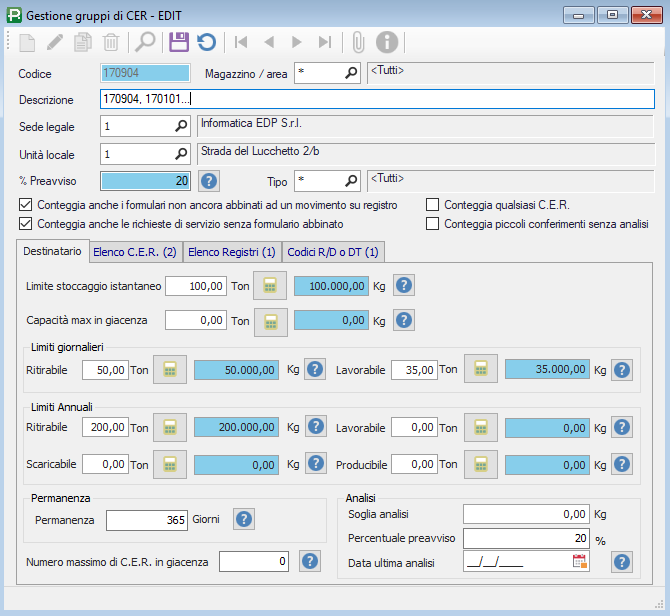Click the Save floppy disk icon
The height and width of the screenshot is (616, 670).
pyautogui.click(x=179, y=42)
